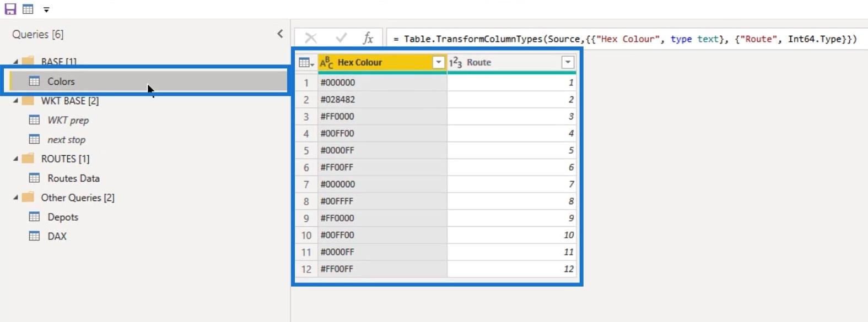
Task: Click the ABC text type icon on Hex Colour
Action: 327,63
